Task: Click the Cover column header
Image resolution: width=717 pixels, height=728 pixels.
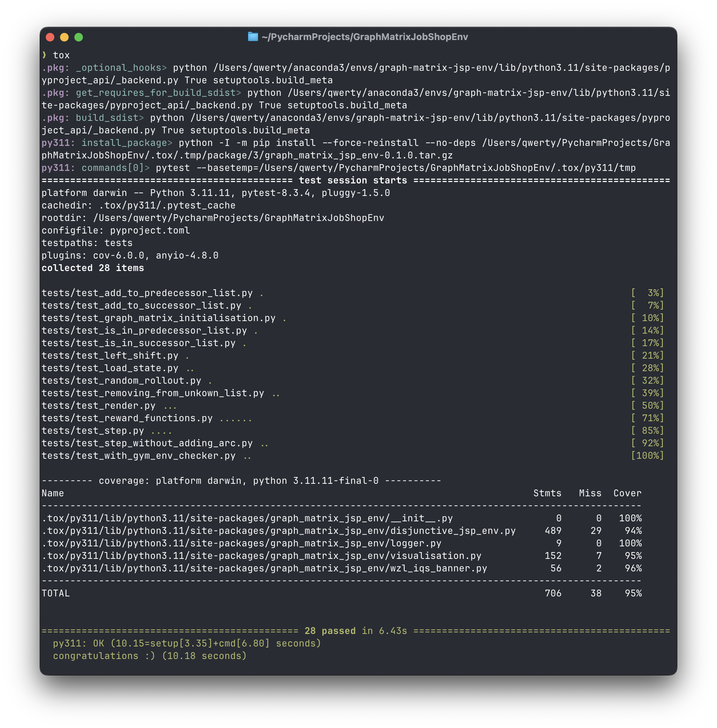Action: pyautogui.click(x=627, y=493)
